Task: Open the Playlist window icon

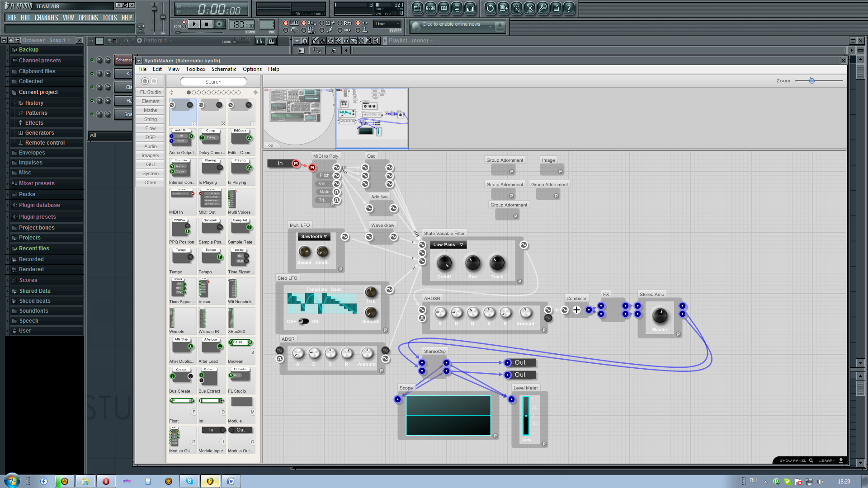Action: pyautogui.click(x=417, y=8)
